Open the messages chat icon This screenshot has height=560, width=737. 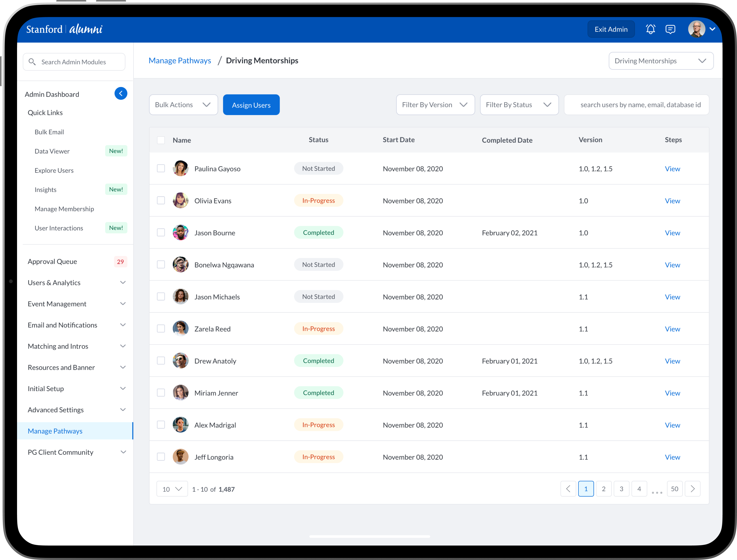click(x=670, y=29)
